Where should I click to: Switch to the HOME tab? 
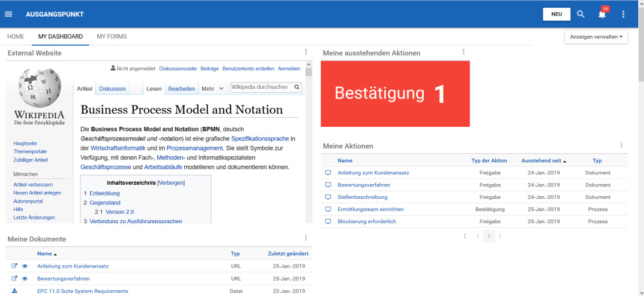(x=15, y=37)
